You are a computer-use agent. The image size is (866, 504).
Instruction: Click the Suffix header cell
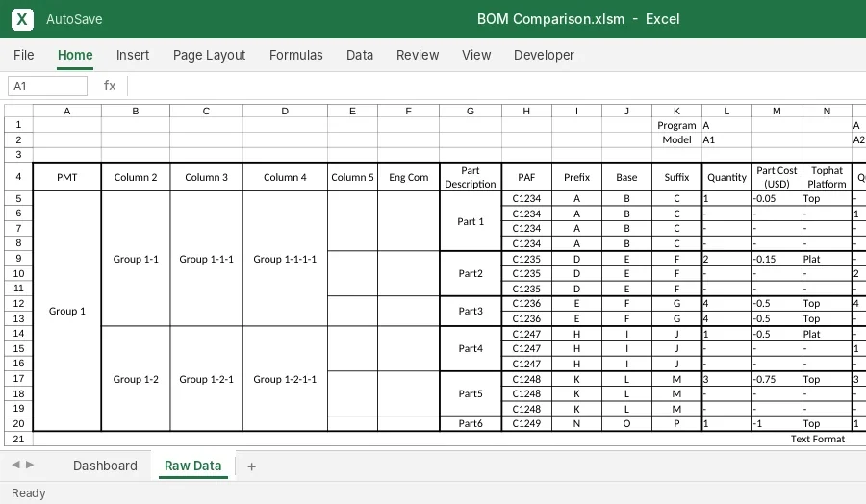click(x=676, y=177)
